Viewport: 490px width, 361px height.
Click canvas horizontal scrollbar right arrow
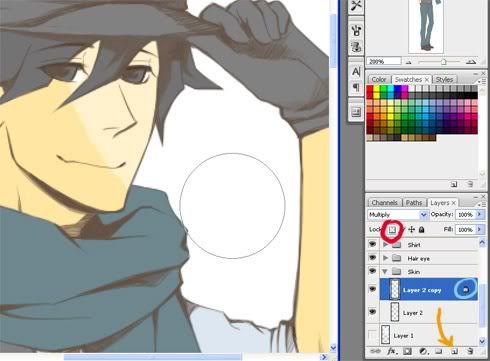pos(323,357)
